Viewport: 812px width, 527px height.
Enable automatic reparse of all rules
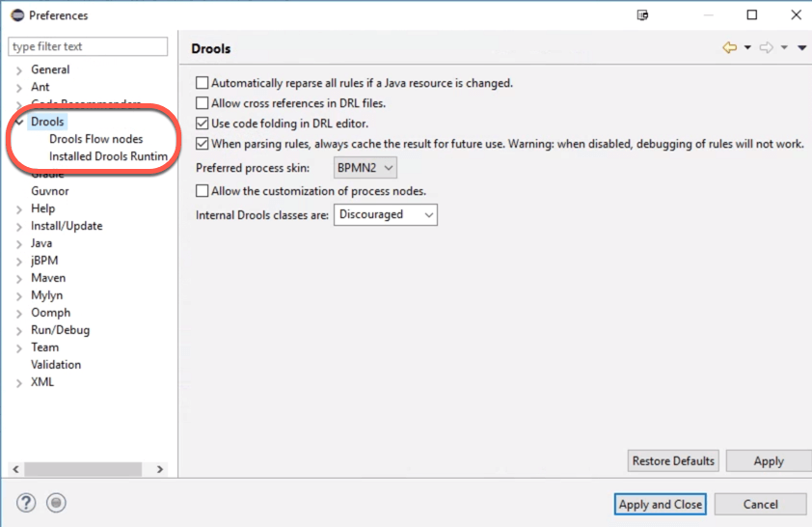point(203,83)
